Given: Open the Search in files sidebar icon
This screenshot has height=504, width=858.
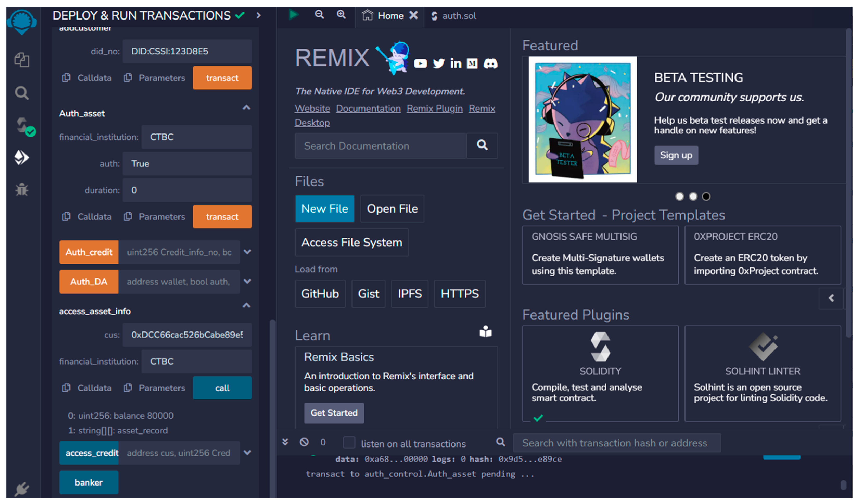Looking at the screenshot, I should coord(22,93).
